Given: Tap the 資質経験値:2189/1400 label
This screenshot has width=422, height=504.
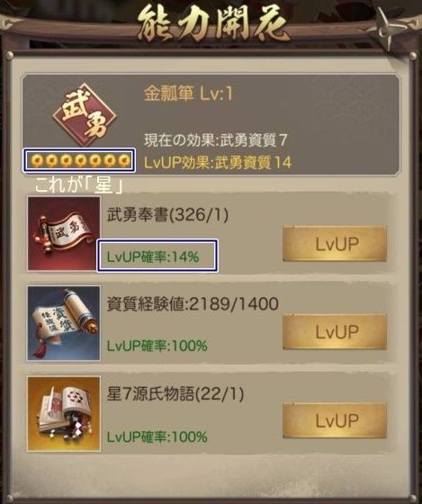Looking at the screenshot, I should coord(193,304).
